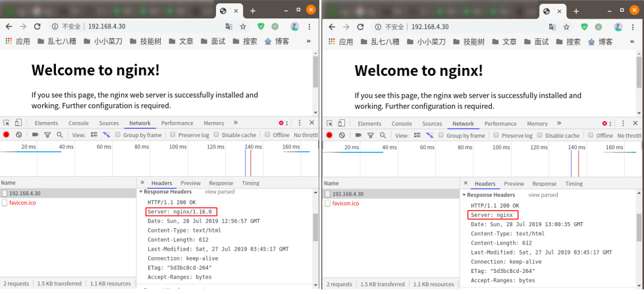This screenshot has height=294, width=644.
Task: Close request details panel in right DevTools
Action: point(466,183)
